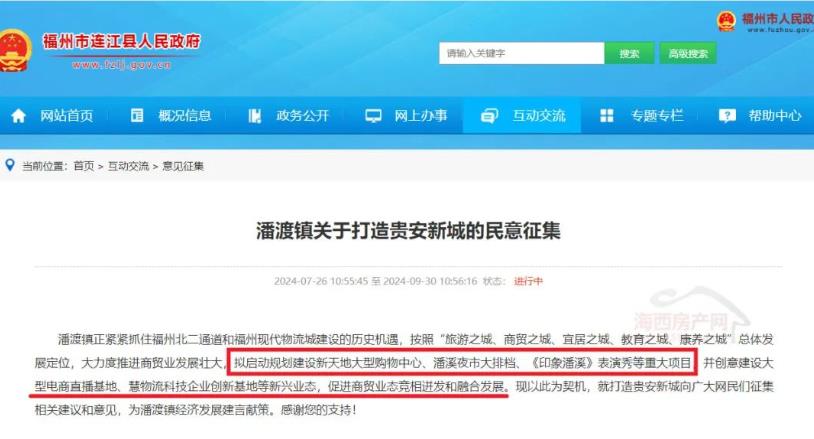
Task: Click the notebook icon beside 政务公开
Action: click(254, 116)
